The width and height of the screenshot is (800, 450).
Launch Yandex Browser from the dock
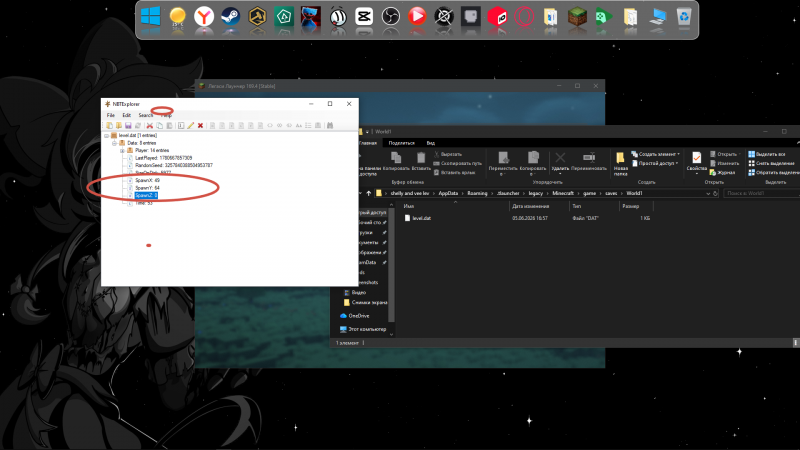tap(204, 17)
